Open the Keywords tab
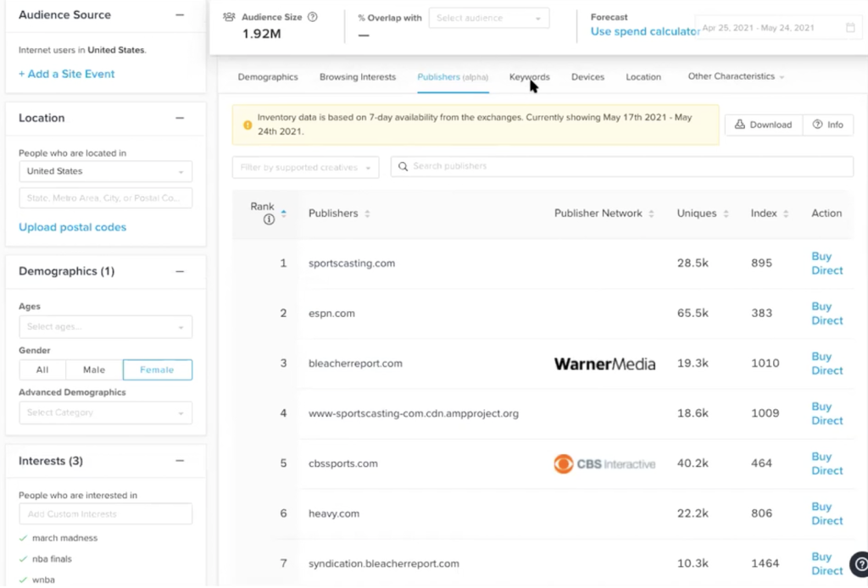 (x=530, y=77)
